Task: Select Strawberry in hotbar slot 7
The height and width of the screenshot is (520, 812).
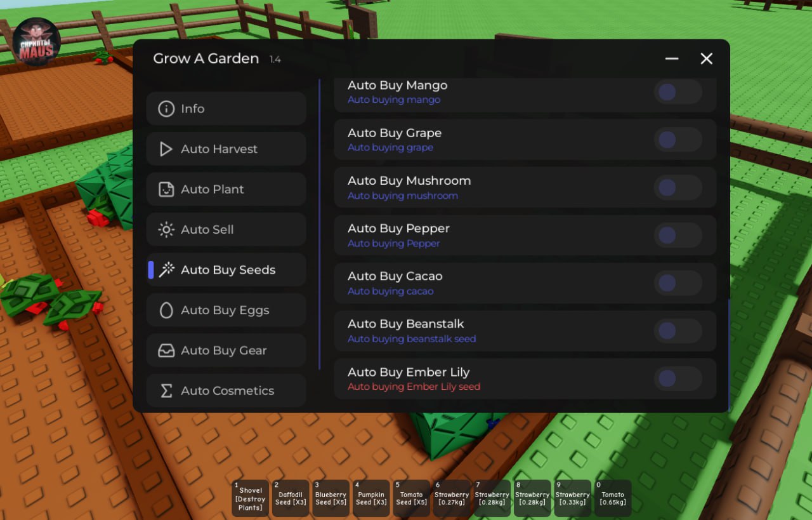Action: [x=492, y=498]
